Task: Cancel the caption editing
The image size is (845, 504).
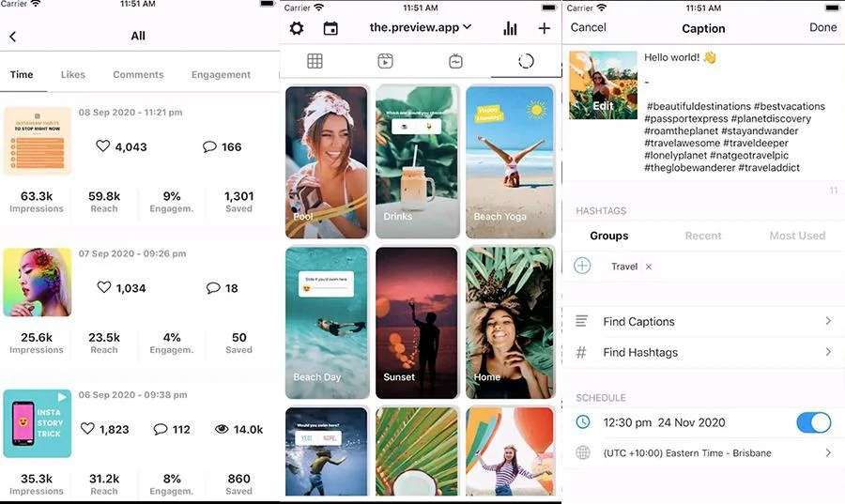Action: click(x=588, y=27)
